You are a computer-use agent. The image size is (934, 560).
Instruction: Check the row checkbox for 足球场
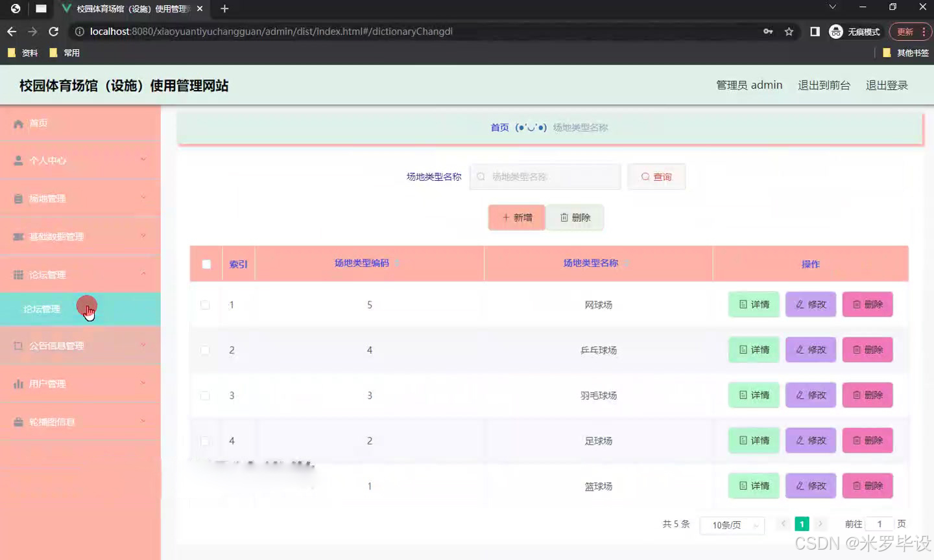coord(205,441)
